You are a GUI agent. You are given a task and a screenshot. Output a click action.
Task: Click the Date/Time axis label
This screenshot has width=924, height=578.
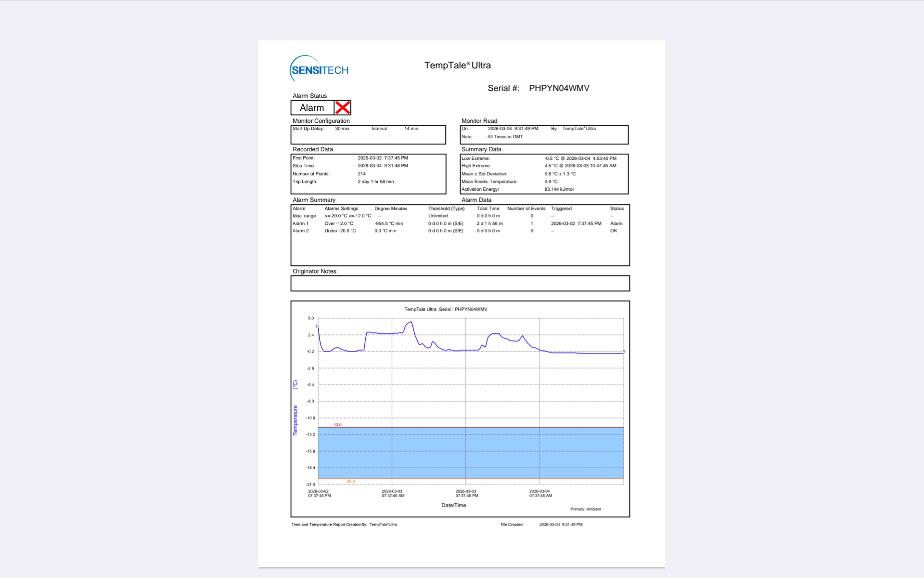[x=453, y=505]
